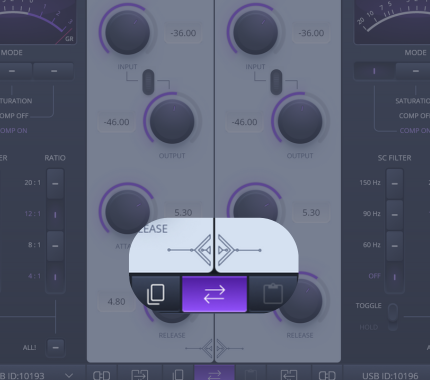Click the right channel output value -46.00
The image size is (430, 380).
point(244,122)
